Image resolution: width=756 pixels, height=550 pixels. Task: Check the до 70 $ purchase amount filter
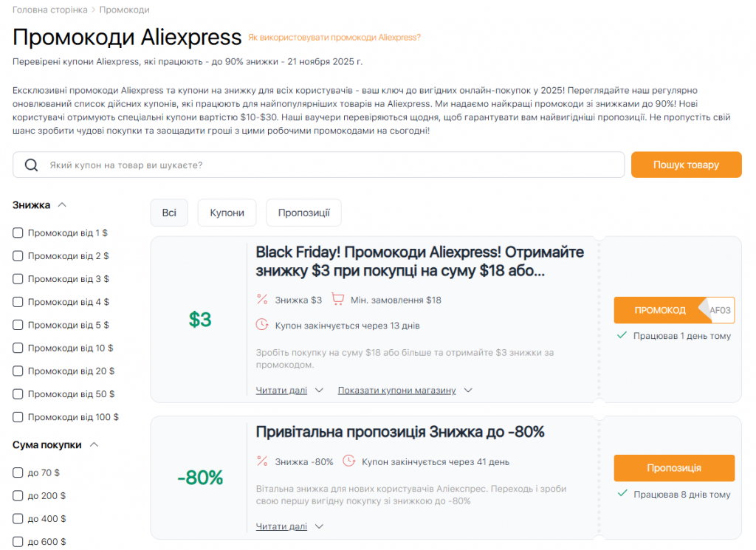(17, 473)
